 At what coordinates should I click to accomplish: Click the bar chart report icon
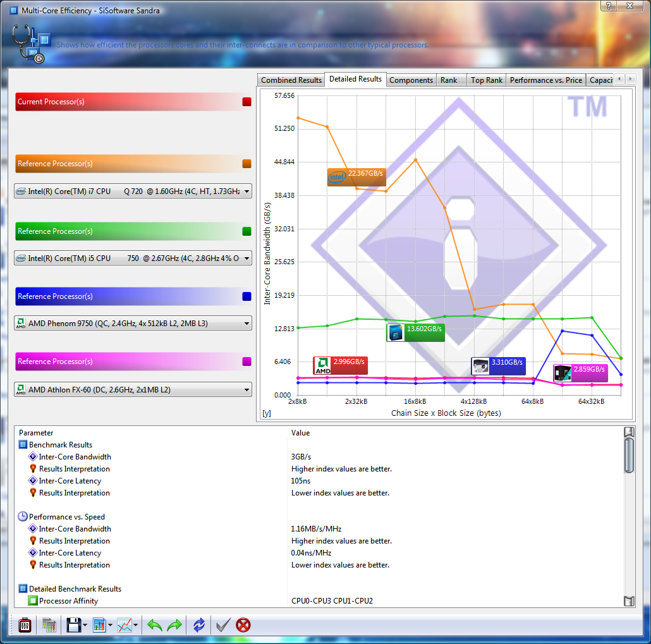pyautogui.click(x=99, y=625)
